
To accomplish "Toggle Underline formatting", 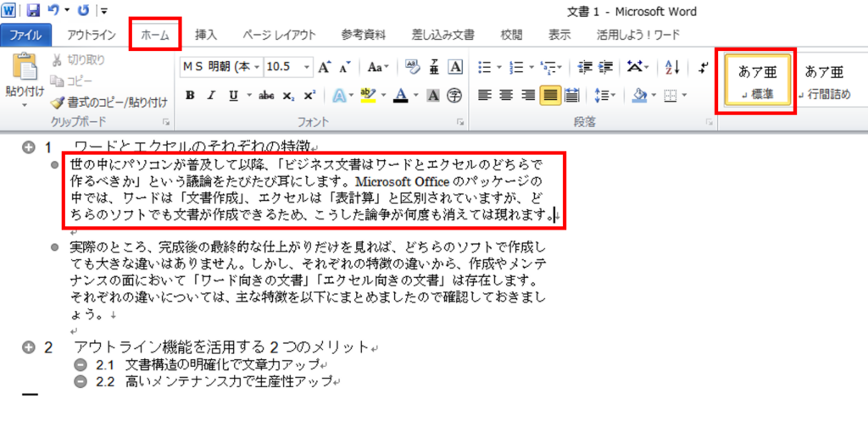I will [x=233, y=95].
